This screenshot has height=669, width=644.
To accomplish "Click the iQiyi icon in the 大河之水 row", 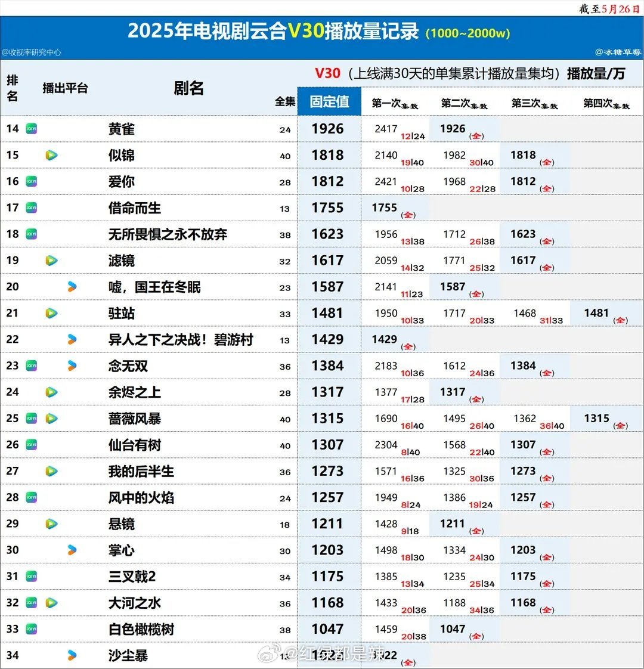I will pos(31,603).
